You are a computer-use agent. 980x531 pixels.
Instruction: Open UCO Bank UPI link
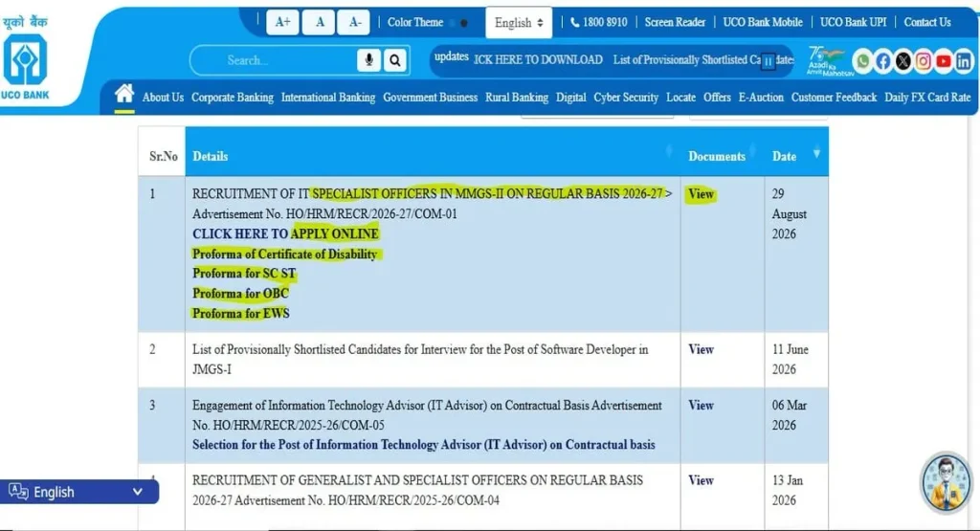point(853,23)
